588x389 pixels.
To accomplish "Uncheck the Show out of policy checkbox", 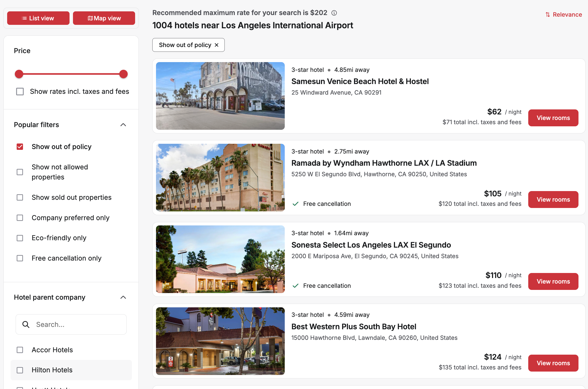I will click(20, 147).
